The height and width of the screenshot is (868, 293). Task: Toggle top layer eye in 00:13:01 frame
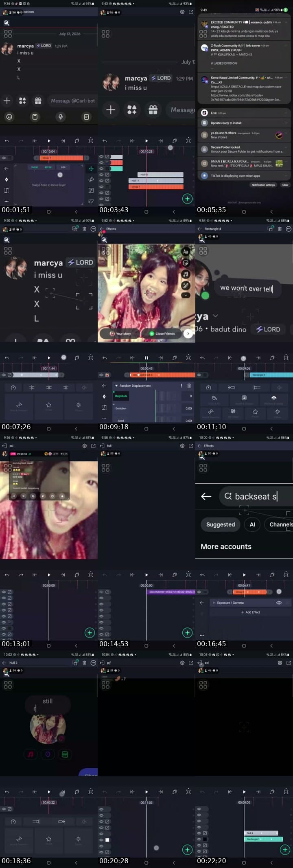point(4,592)
